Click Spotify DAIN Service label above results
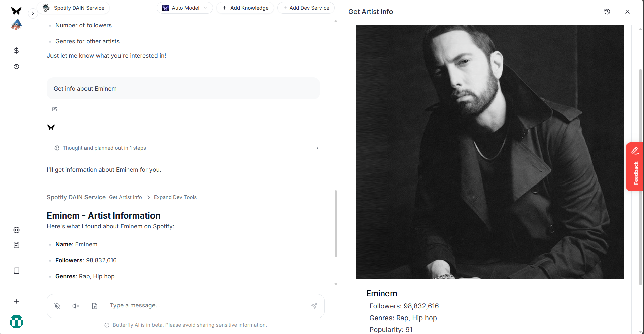The image size is (644, 334). tap(76, 197)
